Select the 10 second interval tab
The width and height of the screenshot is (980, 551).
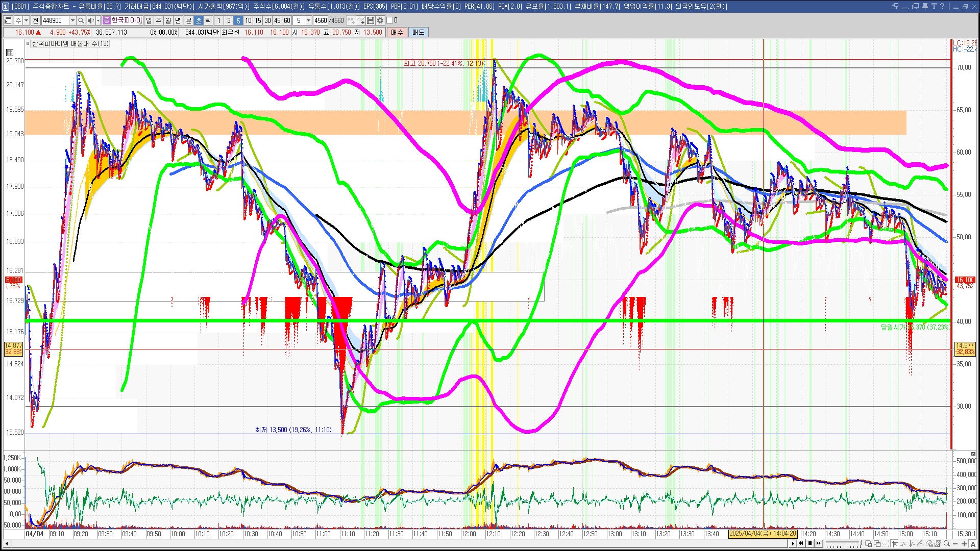[x=248, y=20]
